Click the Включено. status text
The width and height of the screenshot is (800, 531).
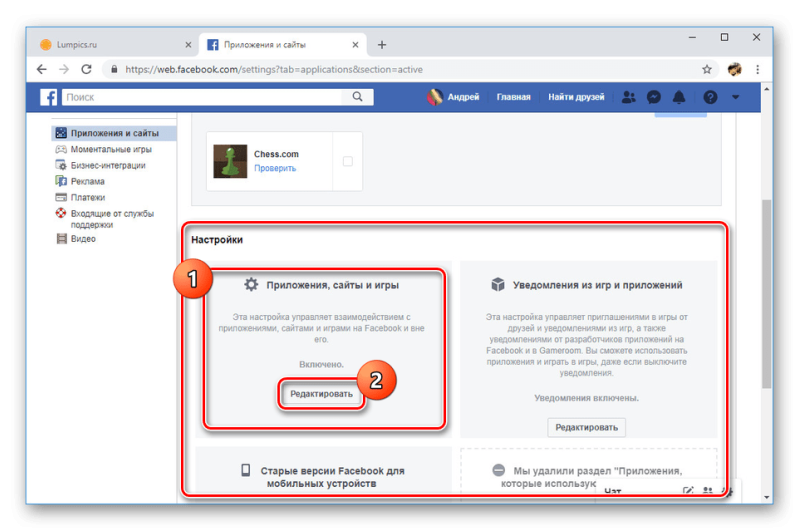321,364
